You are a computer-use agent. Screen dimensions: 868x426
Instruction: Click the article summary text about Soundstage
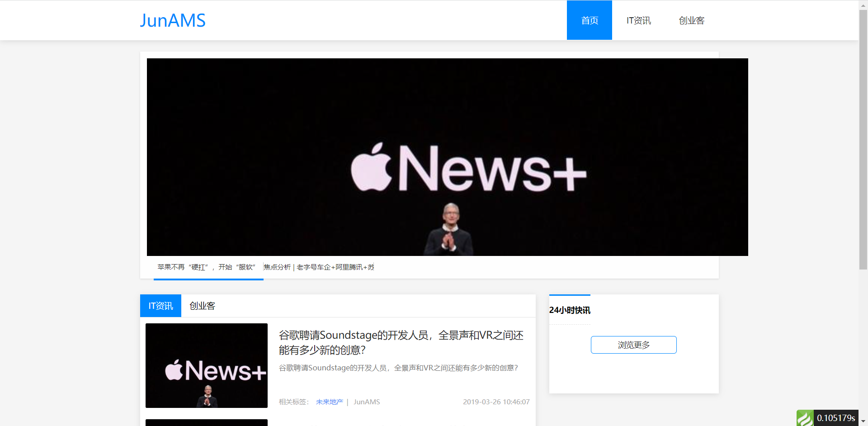click(398, 368)
